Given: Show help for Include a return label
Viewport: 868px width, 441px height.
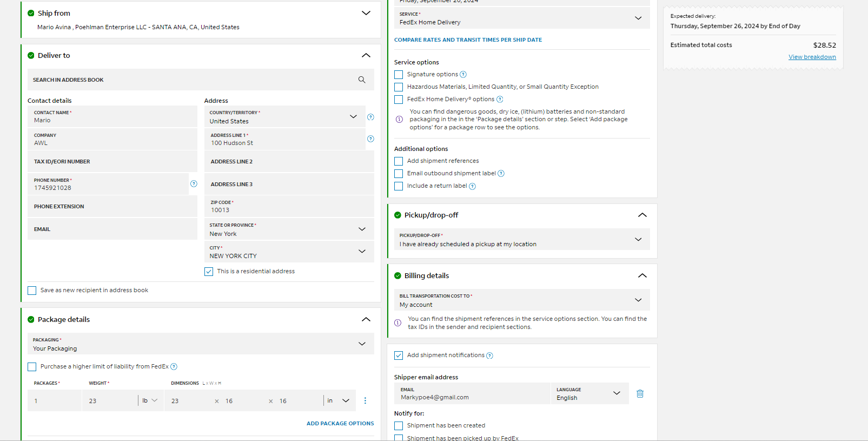Looking at the screenshot, I should (x=472, y=186).
